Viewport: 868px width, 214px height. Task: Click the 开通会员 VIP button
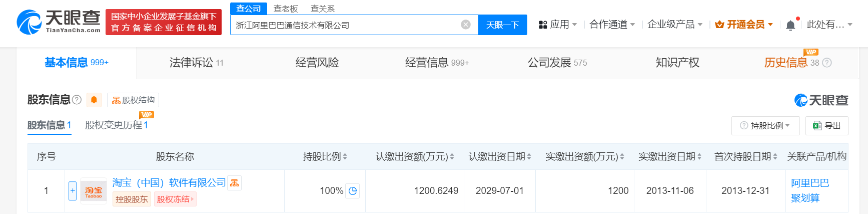pos(744,25)
